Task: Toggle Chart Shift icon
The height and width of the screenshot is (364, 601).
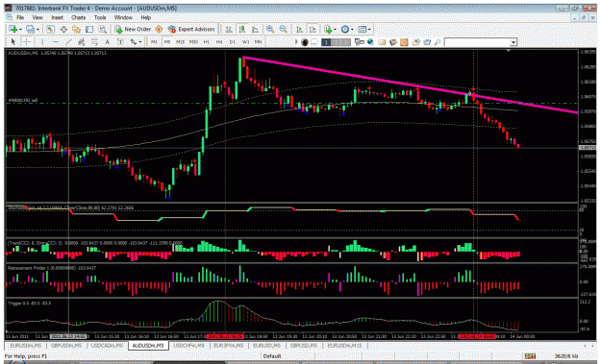Action: click(x=313, y=29)
